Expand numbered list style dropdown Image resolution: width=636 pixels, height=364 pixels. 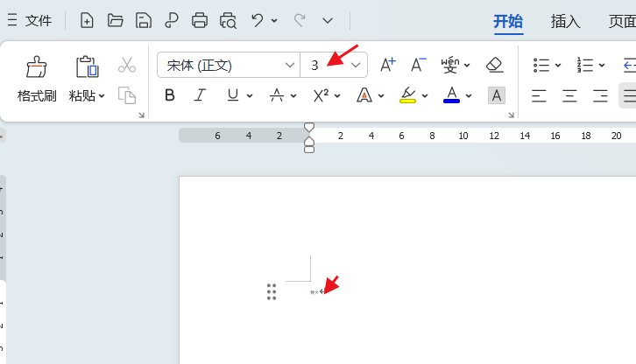tap(602, 65)
